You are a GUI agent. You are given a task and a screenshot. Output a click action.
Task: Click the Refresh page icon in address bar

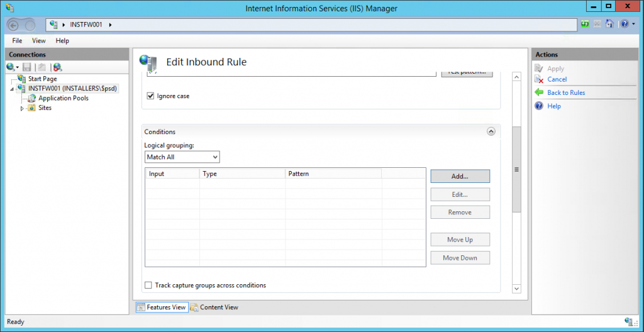click(586, 25)
